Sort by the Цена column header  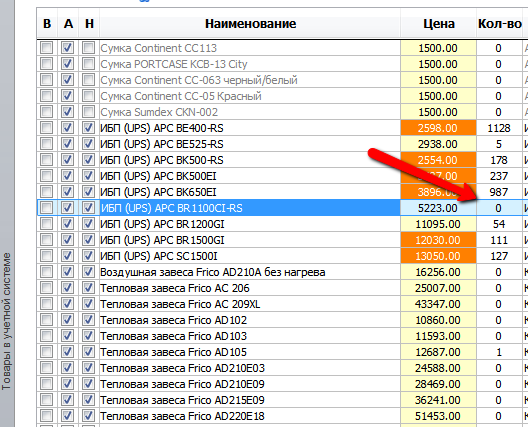[x=438, y=24]
